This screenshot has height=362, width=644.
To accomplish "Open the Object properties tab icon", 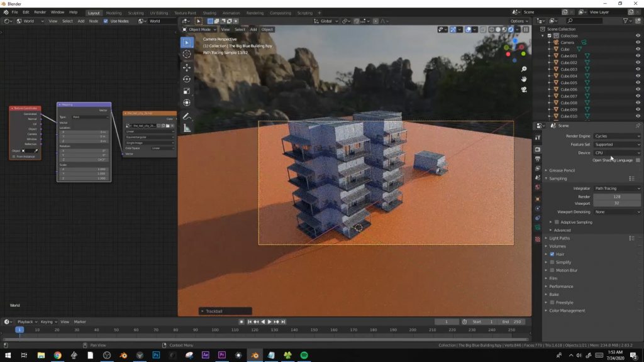I will pyautogui.click(x=538, y=199).
